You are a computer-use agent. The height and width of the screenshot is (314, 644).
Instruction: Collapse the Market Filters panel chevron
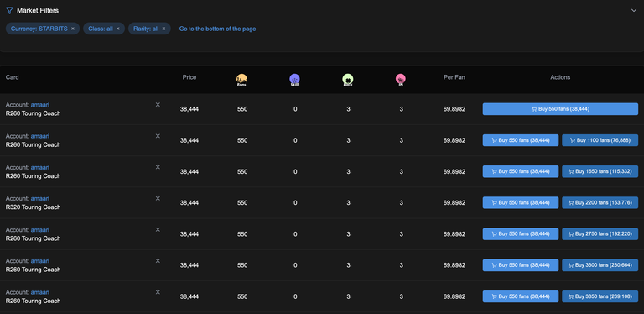coord(633,11)
